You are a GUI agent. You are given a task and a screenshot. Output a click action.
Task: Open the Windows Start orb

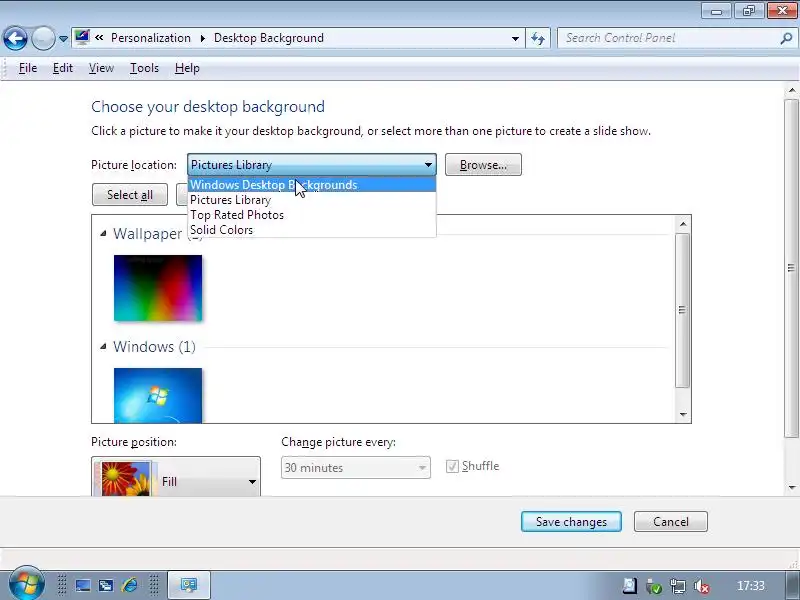pyautogui.click(x=27, y=583)
